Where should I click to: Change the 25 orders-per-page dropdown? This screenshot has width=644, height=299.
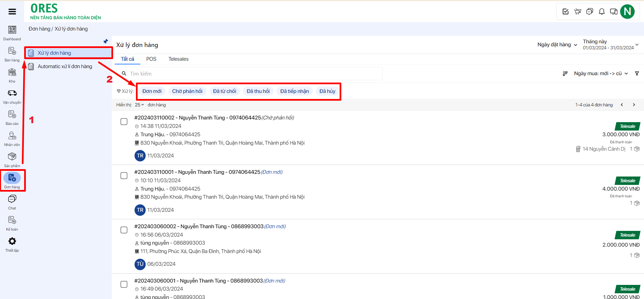tap(139, 105)
